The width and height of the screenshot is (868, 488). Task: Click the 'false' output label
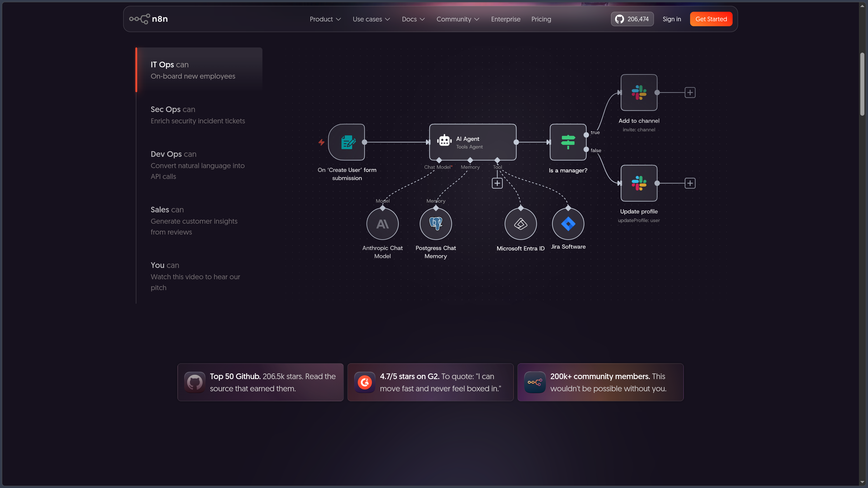(596, 150)
